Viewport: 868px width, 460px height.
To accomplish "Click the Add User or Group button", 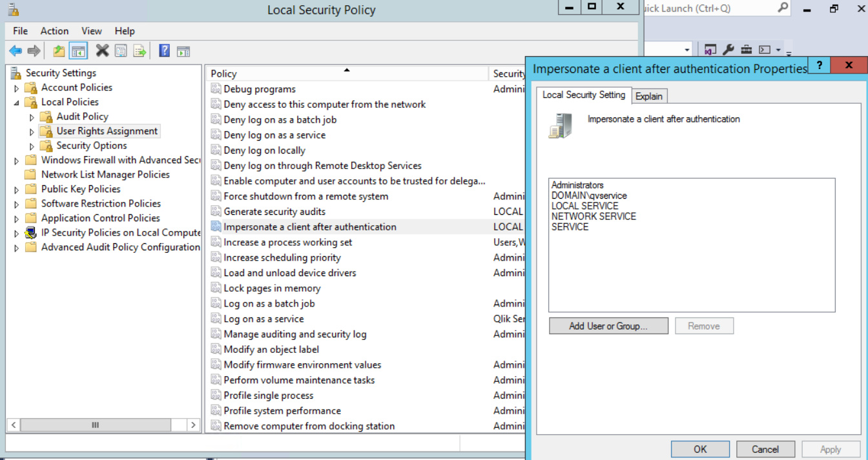I will tap(608, 326).
